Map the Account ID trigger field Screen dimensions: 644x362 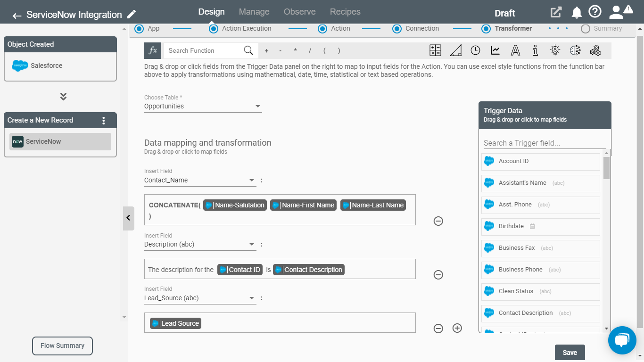tap(541, 161)
